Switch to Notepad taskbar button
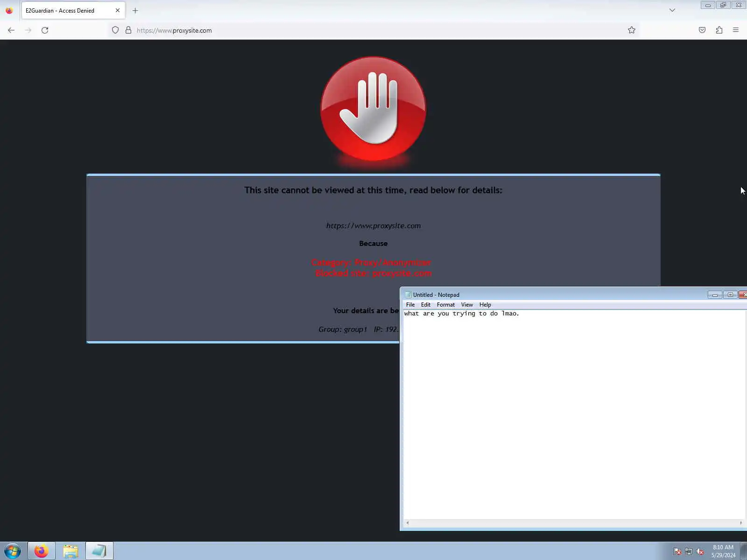The width and height of the screenshot is (747, 560). (x=99, y=551)
